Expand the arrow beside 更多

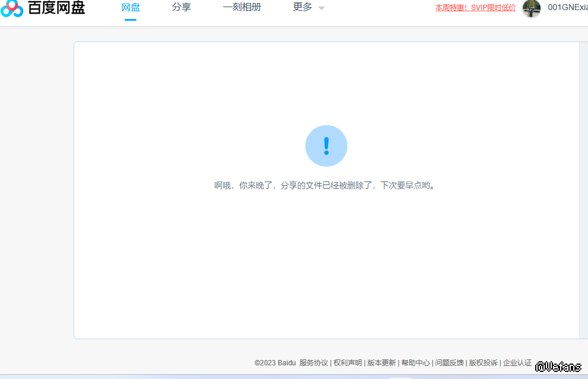(322, 8)
